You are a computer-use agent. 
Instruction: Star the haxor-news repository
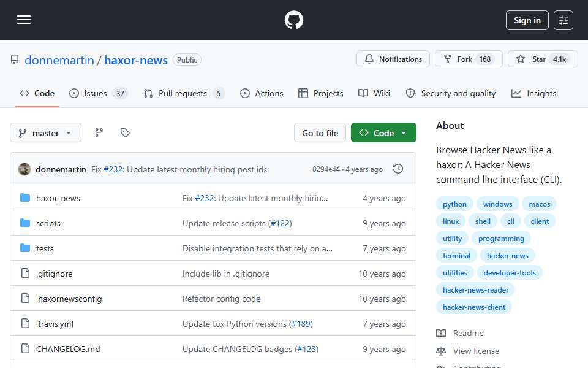542,59
